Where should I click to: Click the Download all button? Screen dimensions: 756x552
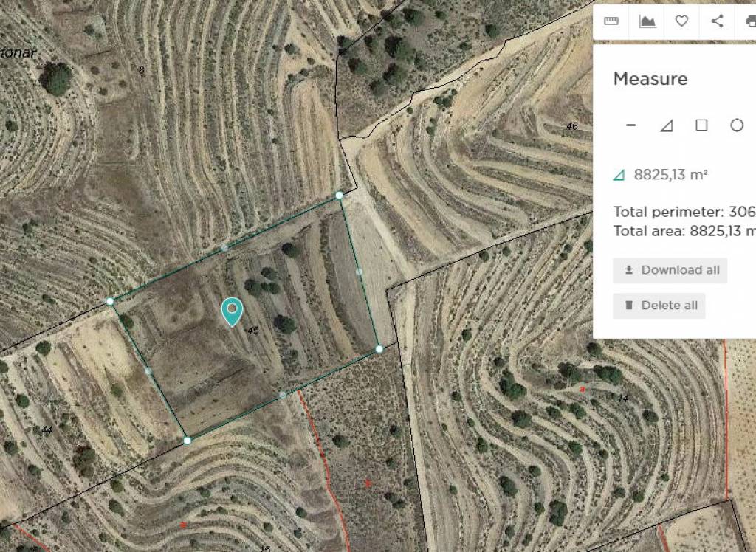(670, 270)
